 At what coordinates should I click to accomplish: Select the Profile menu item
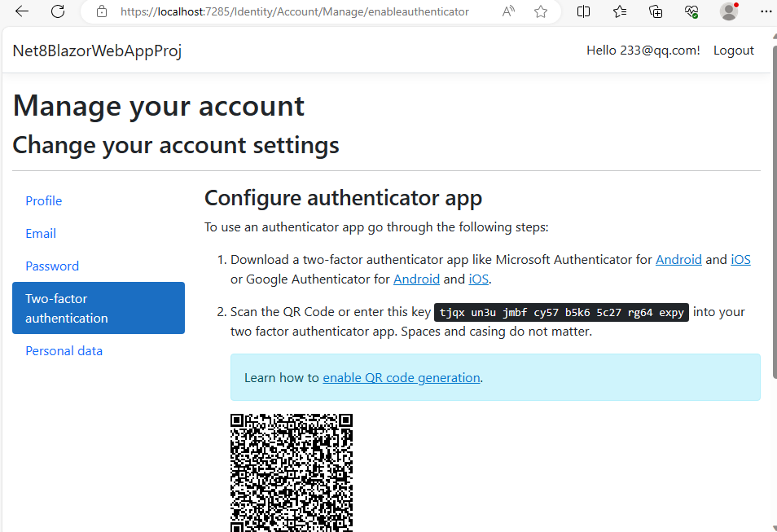point(44,200)
